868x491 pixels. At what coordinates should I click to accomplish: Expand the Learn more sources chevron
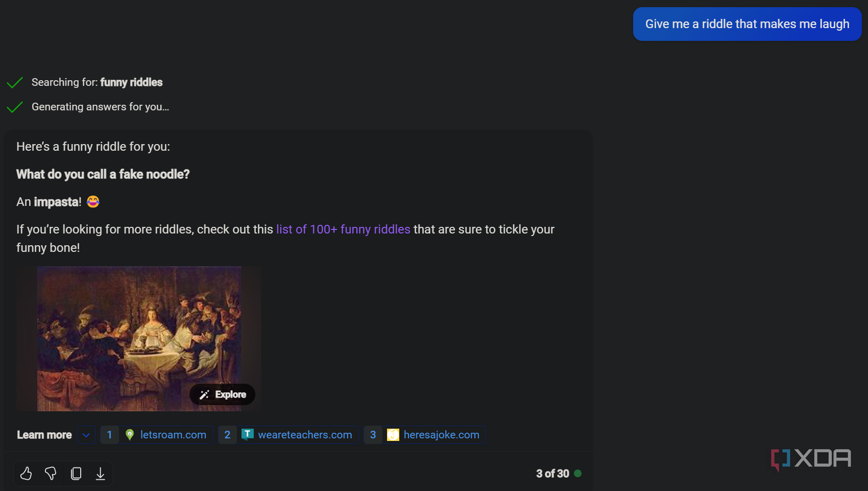pyautogui.click(x=86, y=435)
